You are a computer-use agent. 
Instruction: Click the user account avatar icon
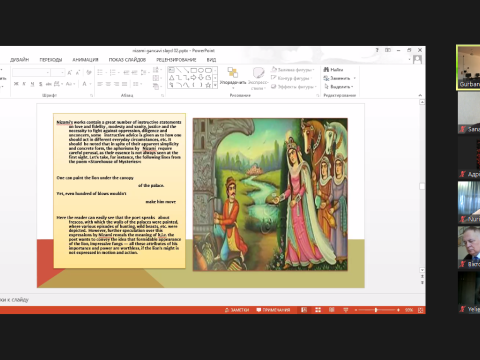(x=417, y=60)
